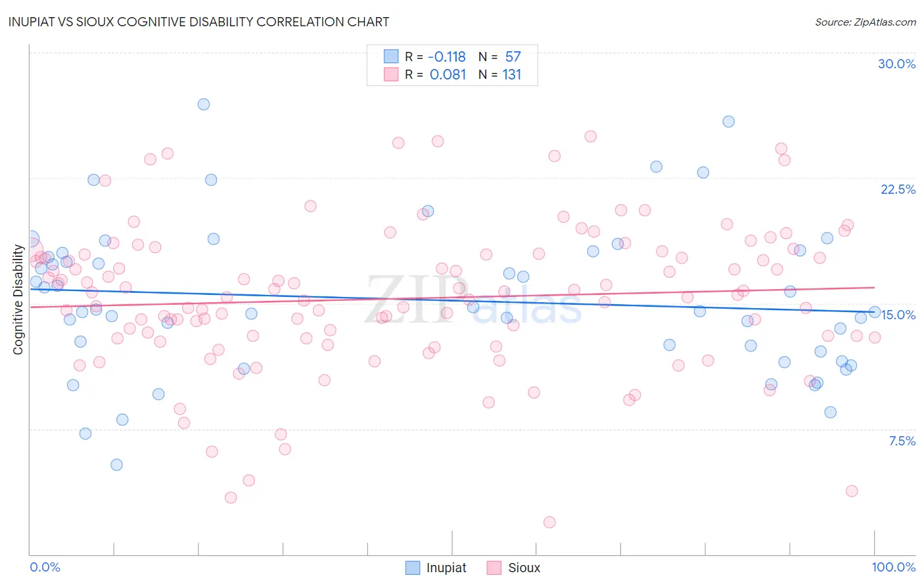Click the 15.0% y-axis label
924x586 pixels.
click(x=898, y=315)
